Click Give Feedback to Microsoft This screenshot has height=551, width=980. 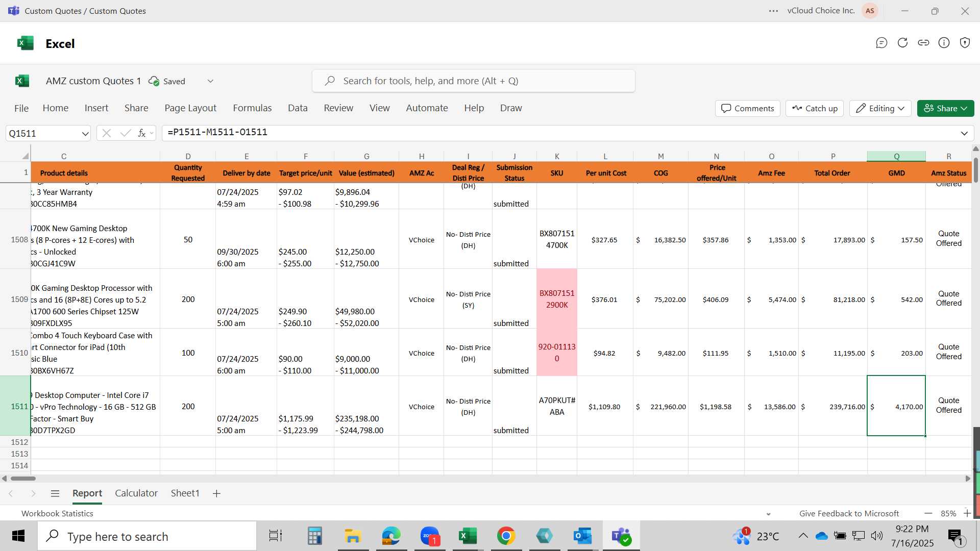coord(849,514)
